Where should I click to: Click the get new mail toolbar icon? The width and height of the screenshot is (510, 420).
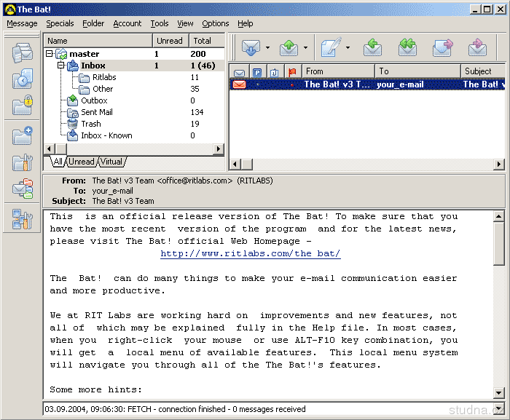(251, 48)
